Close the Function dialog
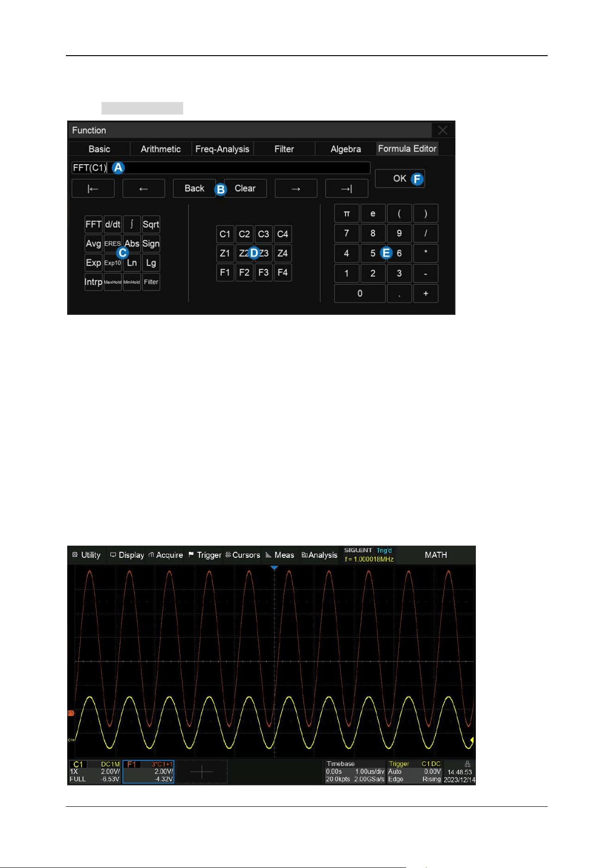The height and width of the screenshot is (868, 614). pyautogui.click(x=443, y=130)
